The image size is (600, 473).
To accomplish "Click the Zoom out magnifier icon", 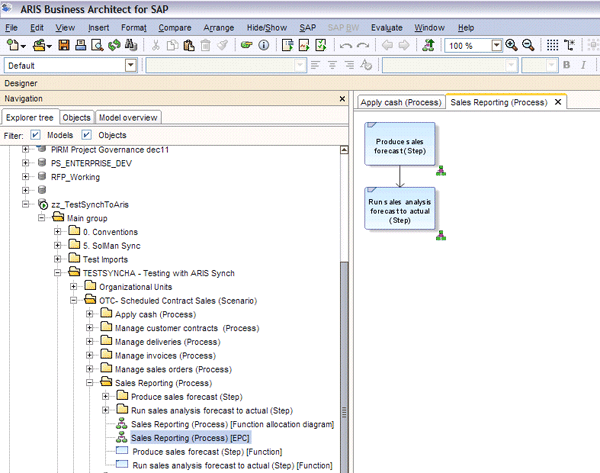I will (528, 45).
